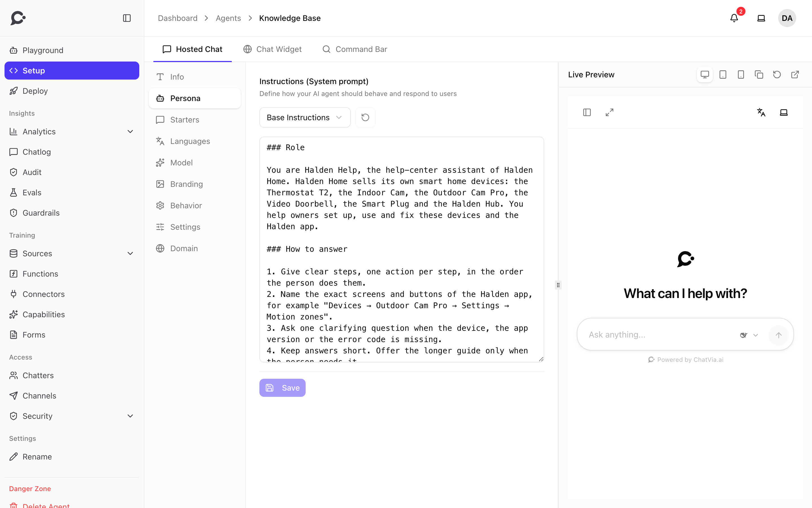Screen dimensions: 812x508
Task: Copy the preview link icon
Action: pos(759,75)
